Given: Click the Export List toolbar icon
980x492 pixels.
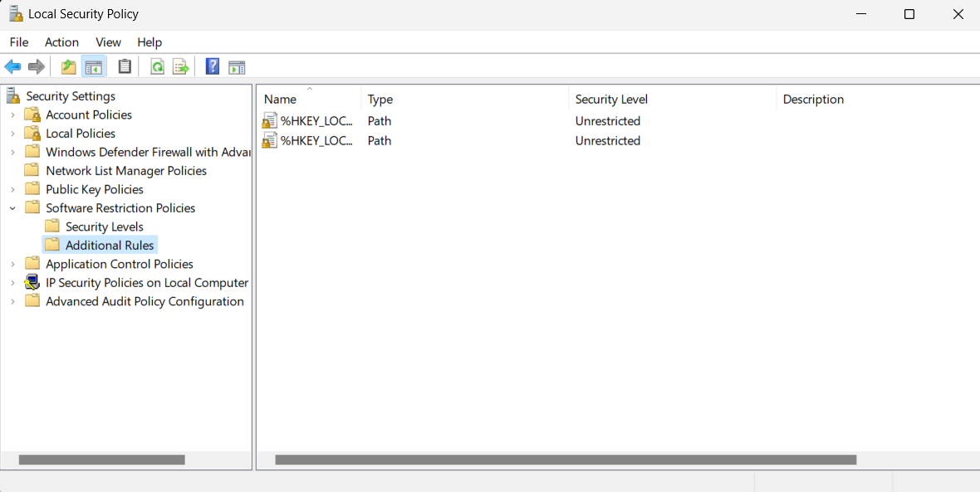Looking at the screenshot, I should [180, 66].
